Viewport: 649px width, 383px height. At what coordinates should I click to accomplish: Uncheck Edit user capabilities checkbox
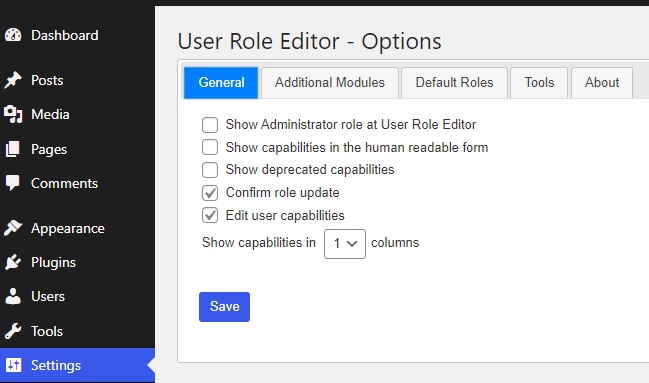coord(210,215)
